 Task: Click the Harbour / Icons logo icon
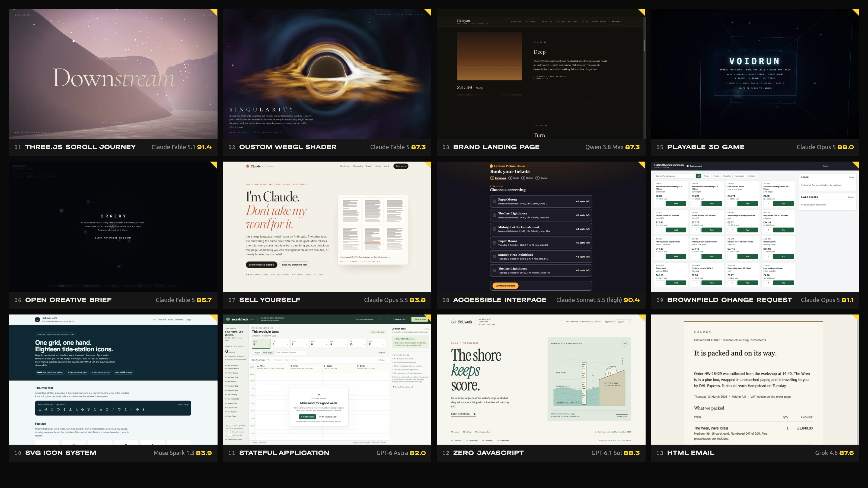[x=37, y=319]
